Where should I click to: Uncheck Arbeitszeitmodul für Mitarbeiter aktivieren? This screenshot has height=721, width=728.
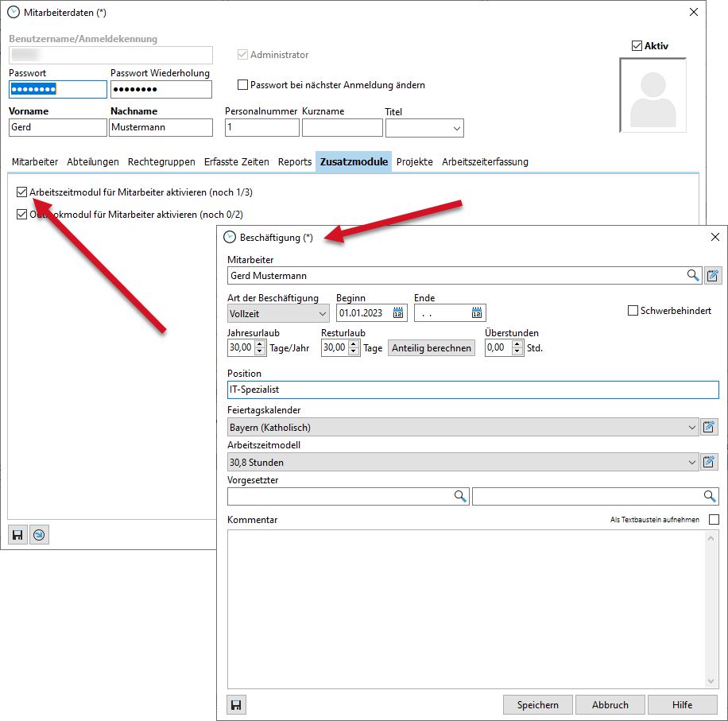point(21,192)
